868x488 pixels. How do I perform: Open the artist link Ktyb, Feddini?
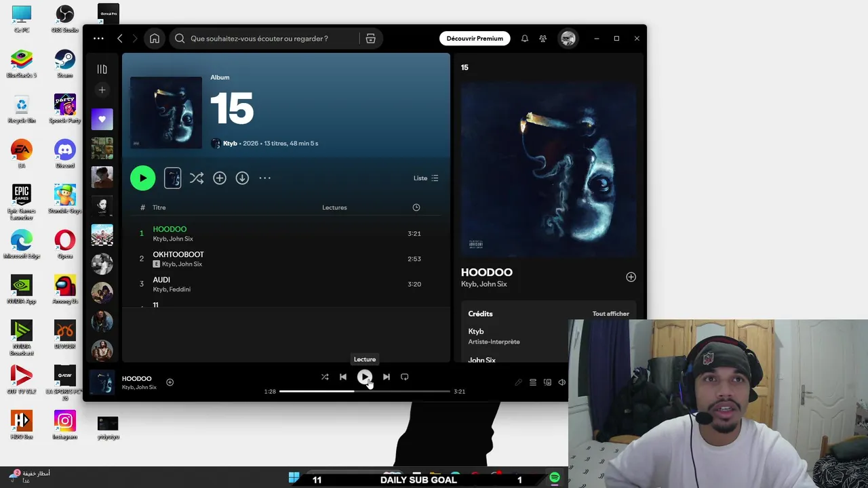(x=172, y=289)
